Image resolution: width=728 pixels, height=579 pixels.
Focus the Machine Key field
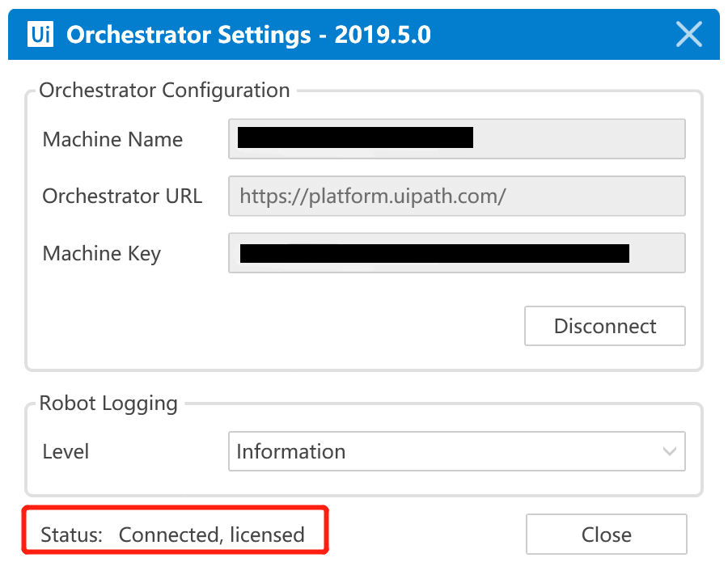(457, 253)
